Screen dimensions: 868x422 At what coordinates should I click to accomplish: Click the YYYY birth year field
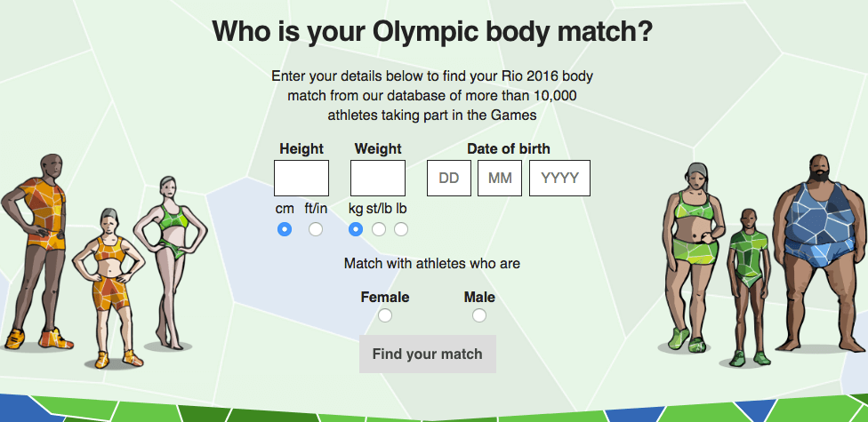pos(559,178)
